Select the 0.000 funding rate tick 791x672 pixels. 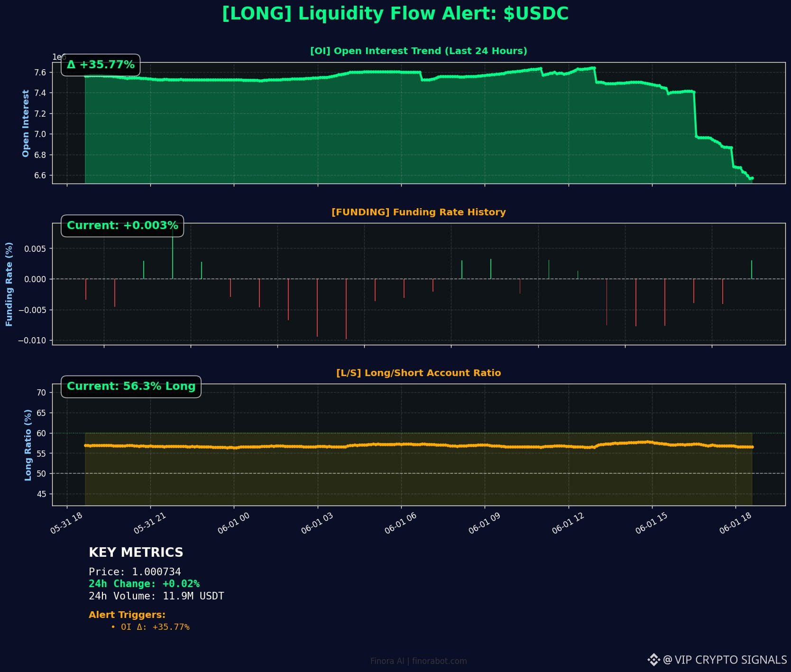point(36,279)
